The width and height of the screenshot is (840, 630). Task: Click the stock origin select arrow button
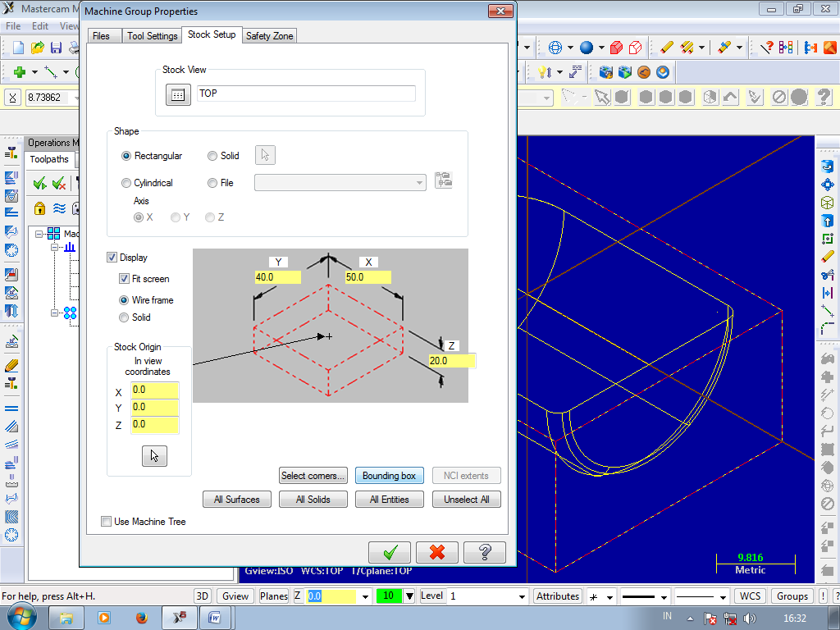tap(154, 456)
